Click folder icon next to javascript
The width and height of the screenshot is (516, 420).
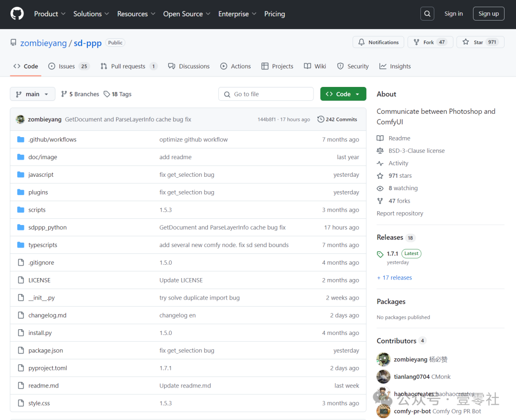point(21,174)
